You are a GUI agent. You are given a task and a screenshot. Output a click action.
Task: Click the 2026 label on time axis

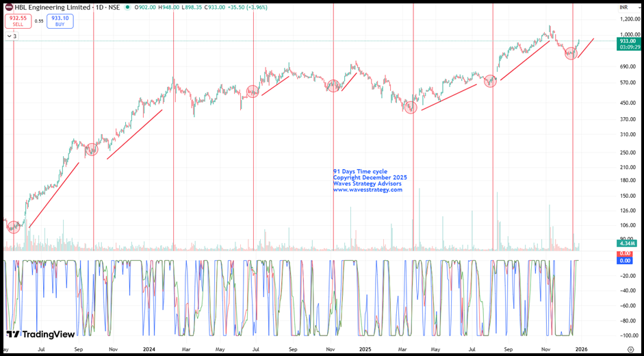(x=580, y=349)
